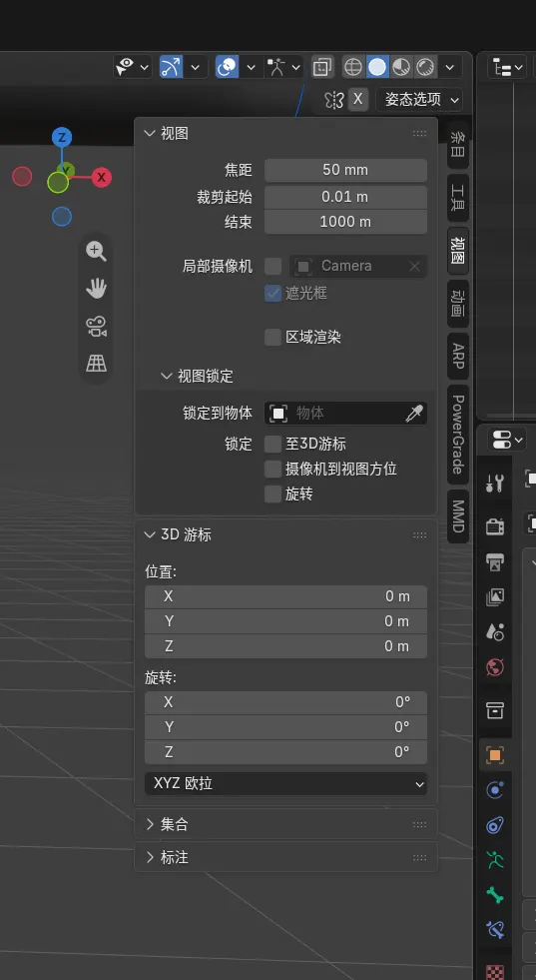This screenshot has width=536, height=980.
Task: Click the object visibility eye-cursor icon
Action: pyautogui.click(x=126, y=66)
